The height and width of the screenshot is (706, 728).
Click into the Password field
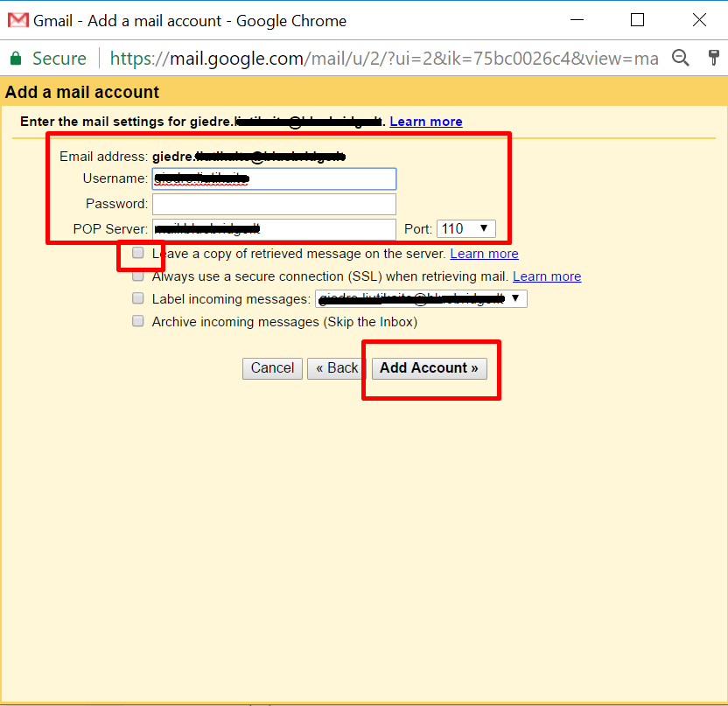point(274,204)
